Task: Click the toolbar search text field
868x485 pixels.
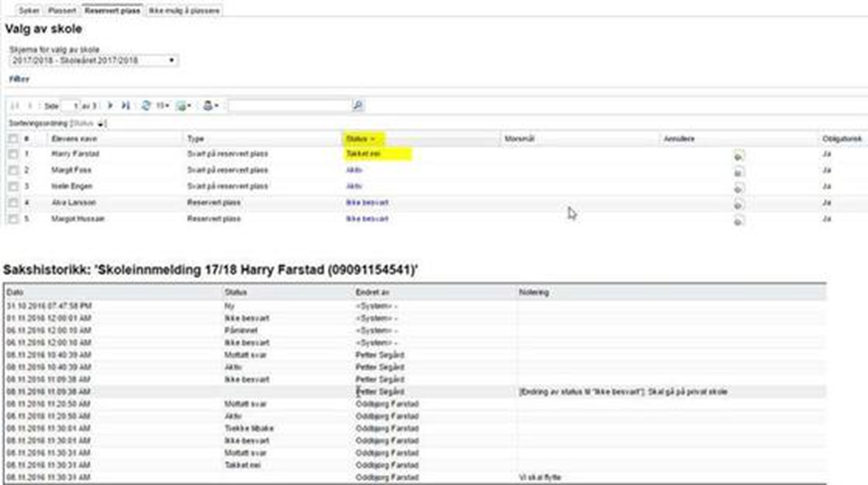Action: click(288, 105)
